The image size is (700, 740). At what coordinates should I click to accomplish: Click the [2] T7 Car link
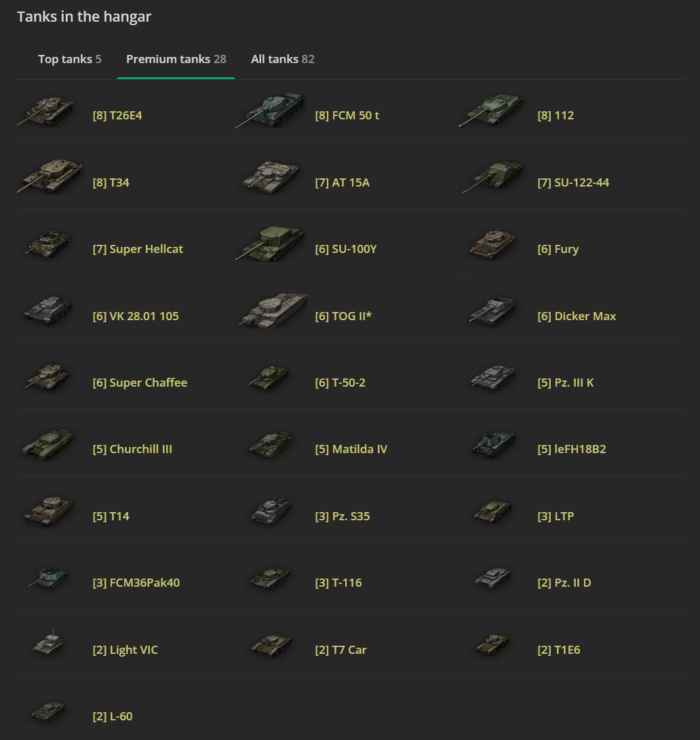click(341, 650)
